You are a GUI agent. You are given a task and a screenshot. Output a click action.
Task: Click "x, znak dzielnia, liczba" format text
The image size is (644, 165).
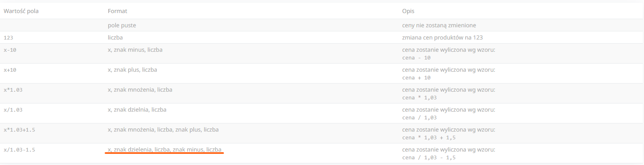(x=137, y=110)
